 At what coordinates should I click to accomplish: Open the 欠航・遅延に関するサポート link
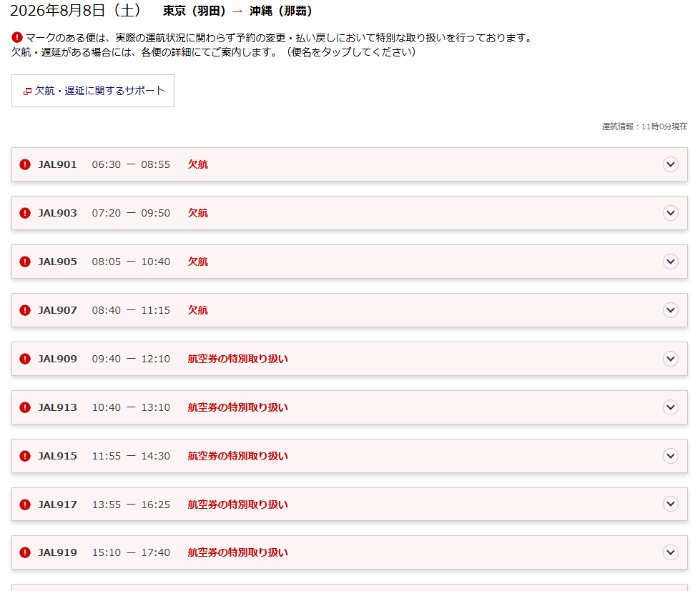tap(93, 91)
